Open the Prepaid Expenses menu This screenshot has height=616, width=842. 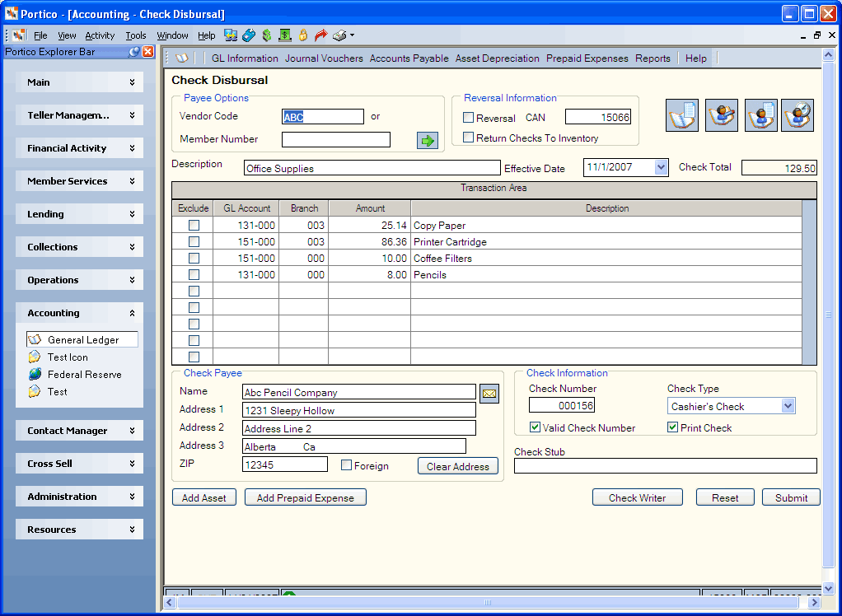587,58
